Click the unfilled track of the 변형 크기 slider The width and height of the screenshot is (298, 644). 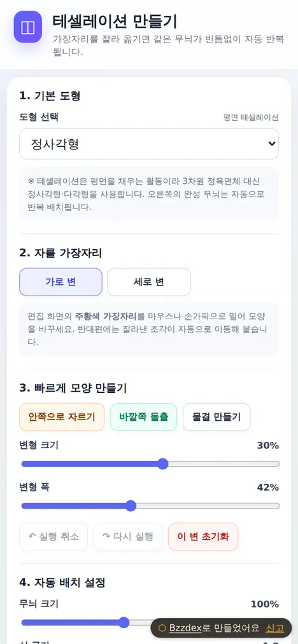click(x=224, y=464)
